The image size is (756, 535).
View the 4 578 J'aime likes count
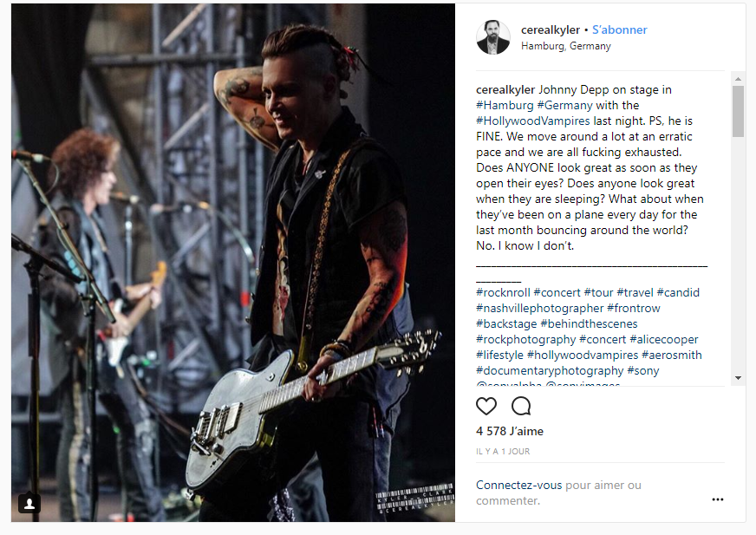(510, 431)
